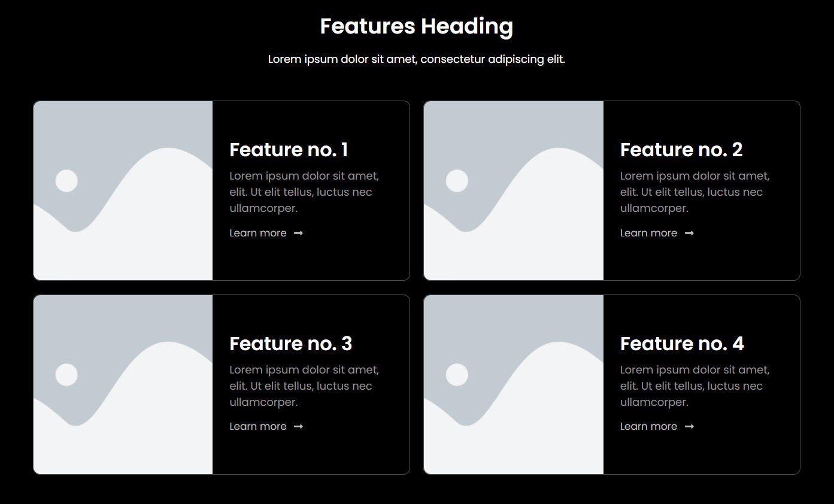Viewport: 834px width, 504px height.
Task: Click the Feature no. 3 title
Action: click(291, 344)
